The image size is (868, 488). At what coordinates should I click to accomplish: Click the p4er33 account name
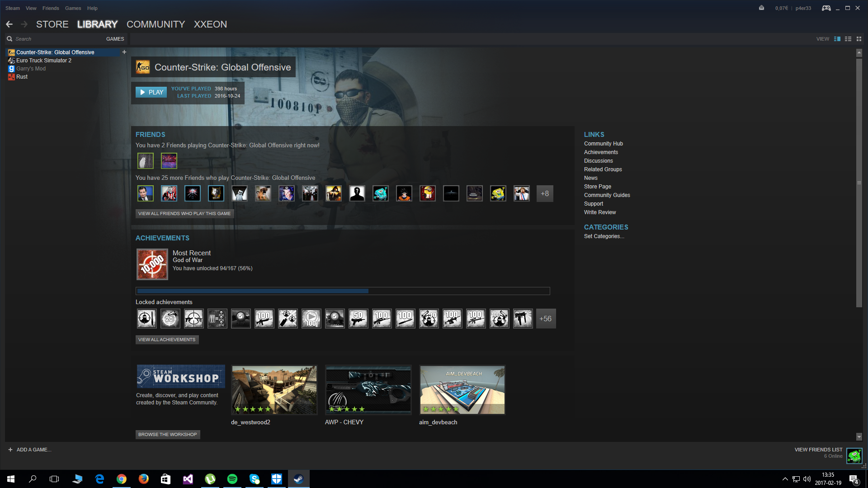point(803,8)
